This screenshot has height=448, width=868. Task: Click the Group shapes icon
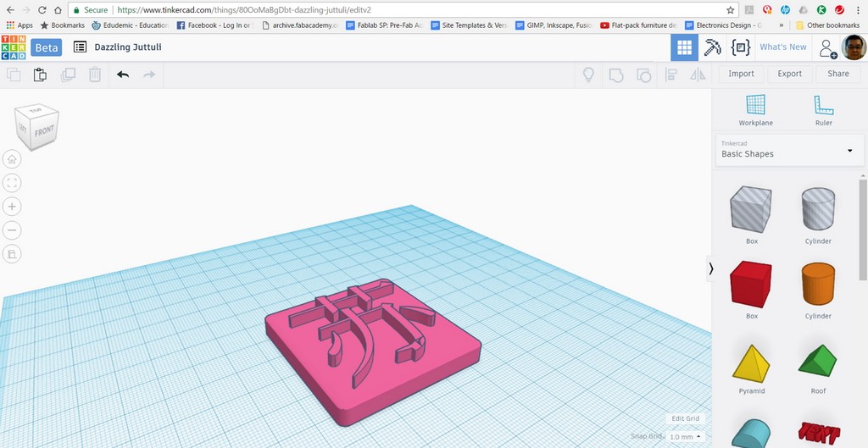click(616, 75)
